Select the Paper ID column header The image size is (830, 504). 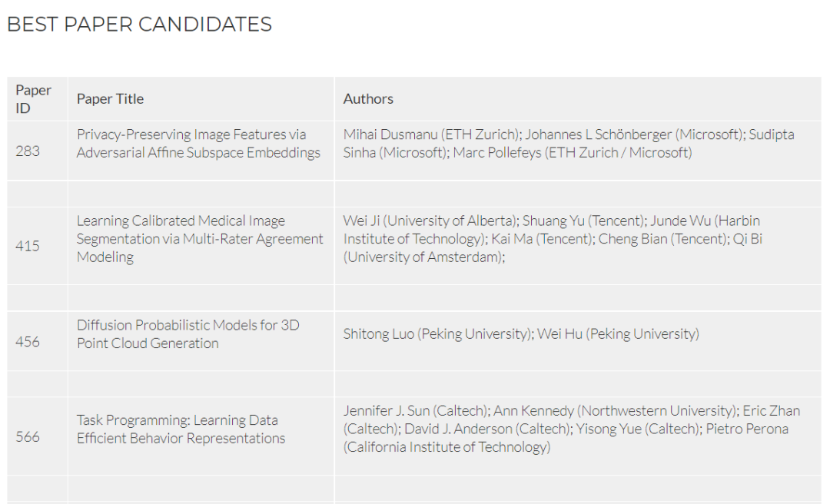pos(33,99)
